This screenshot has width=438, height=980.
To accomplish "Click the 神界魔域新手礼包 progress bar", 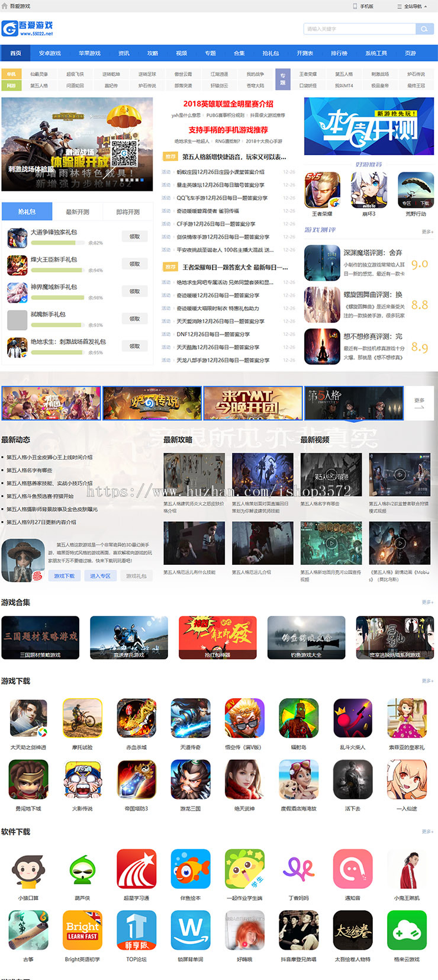I will pyautogui.click(x=58, y=297).
